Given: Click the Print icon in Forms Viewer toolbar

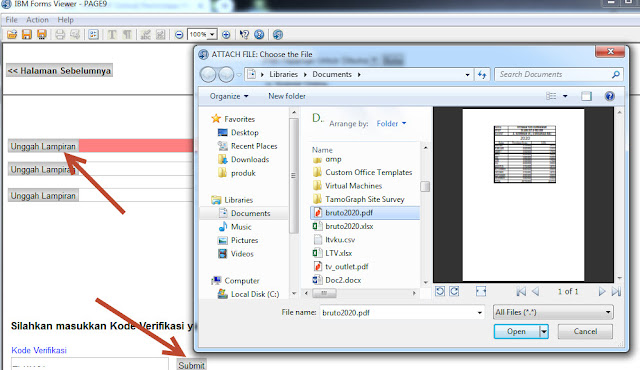Looking at the screenshot, I should click(60, 35).
